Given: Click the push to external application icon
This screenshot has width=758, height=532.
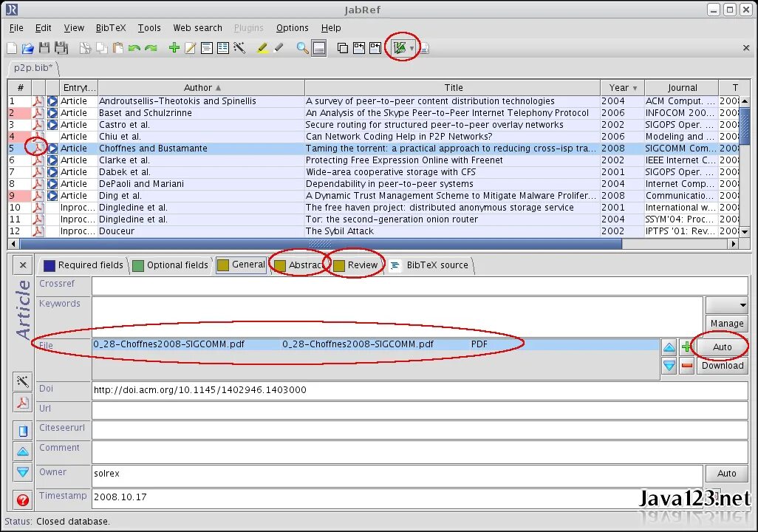Looking at the screenshot, I should [399, 48].
